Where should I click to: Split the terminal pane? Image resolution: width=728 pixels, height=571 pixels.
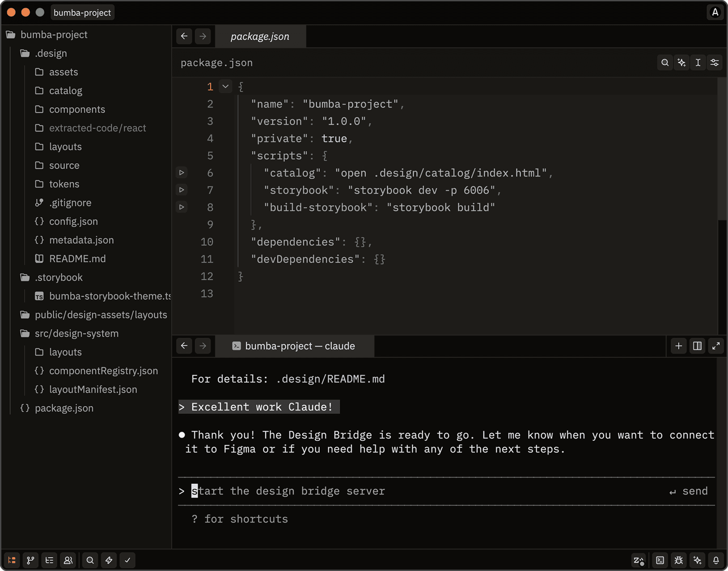pyautogui.click(x=697, y=346)
